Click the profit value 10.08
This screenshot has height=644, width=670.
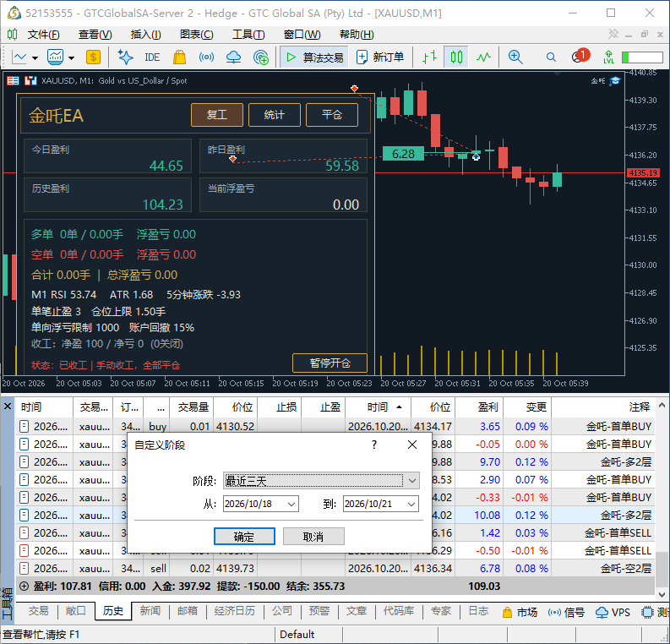tap(487, 516)
